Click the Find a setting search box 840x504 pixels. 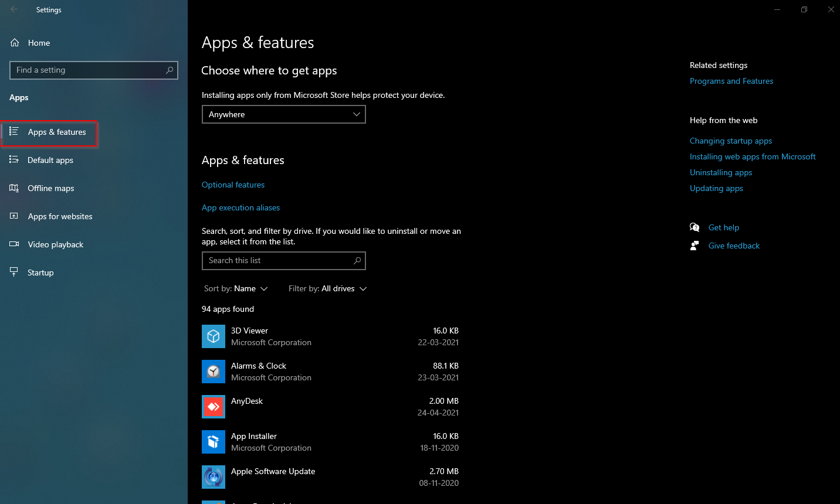(x=94, y=70)
